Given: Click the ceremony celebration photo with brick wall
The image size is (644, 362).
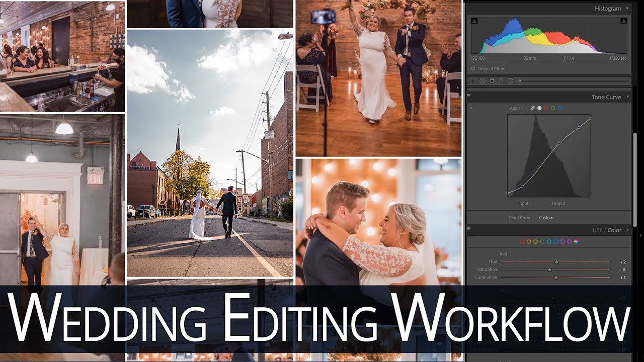Looking at the screenshot, I should point(378,78).
